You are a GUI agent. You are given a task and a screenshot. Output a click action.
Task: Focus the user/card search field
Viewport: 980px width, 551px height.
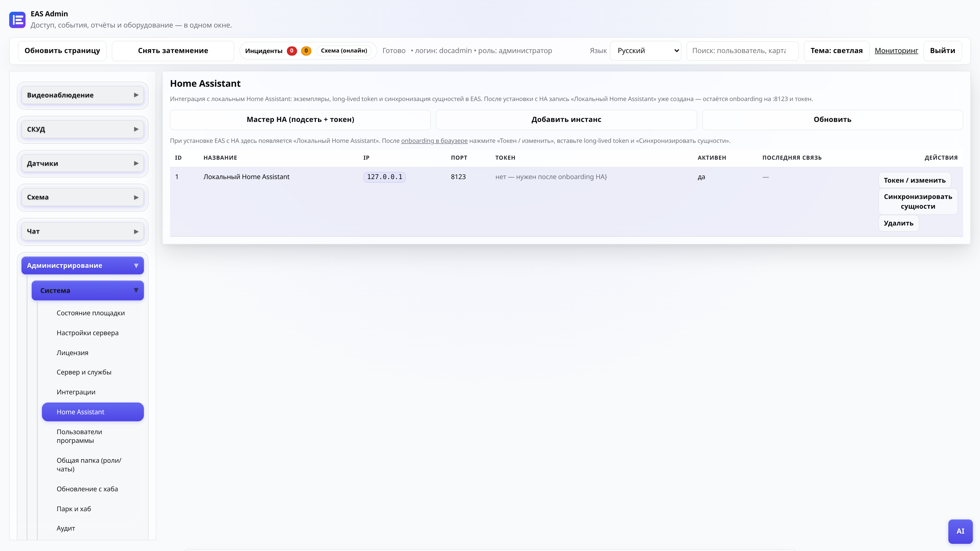[x=742, y=51]
